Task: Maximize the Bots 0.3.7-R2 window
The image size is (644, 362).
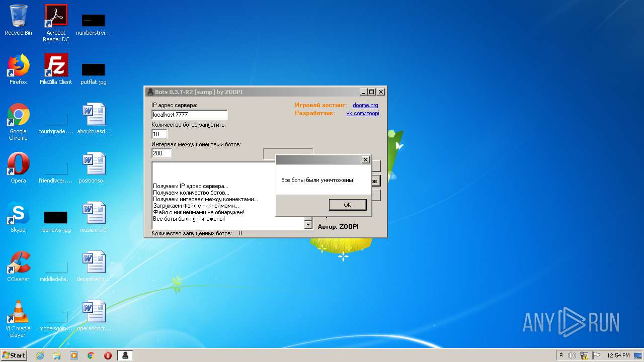Action: point(372,92)
